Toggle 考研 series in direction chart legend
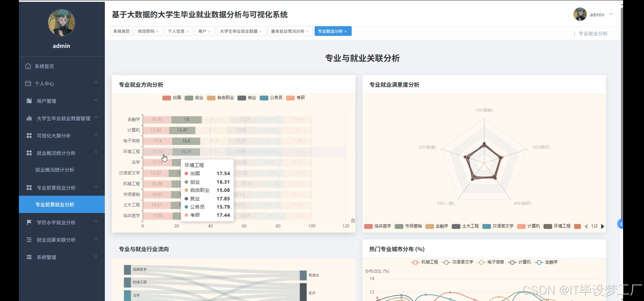The width and height of the screenshot is (644, 301). (x=295, y=98)
